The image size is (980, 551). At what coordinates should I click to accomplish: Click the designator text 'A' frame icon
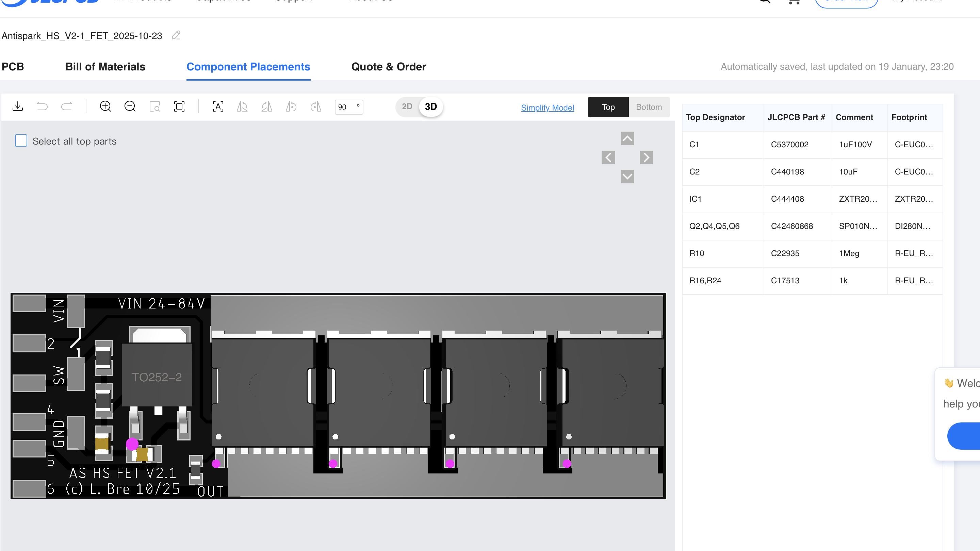coord(218,106)
